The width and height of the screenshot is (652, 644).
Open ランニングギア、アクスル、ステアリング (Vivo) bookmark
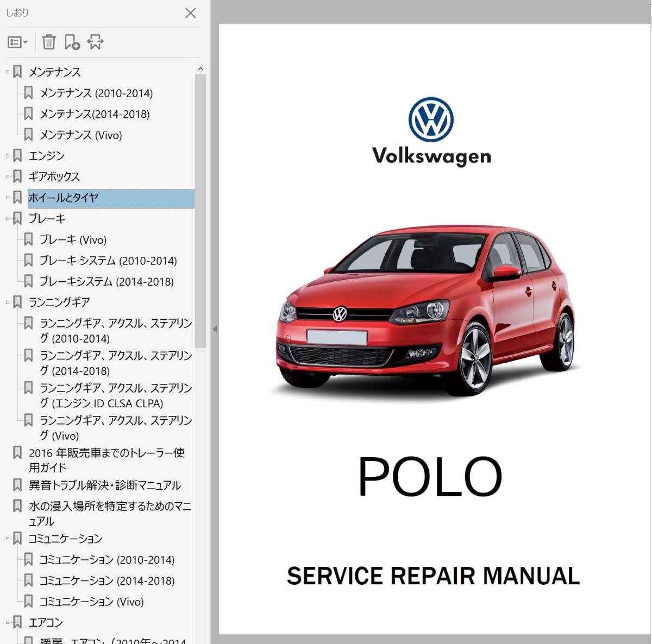coord(116,428)
